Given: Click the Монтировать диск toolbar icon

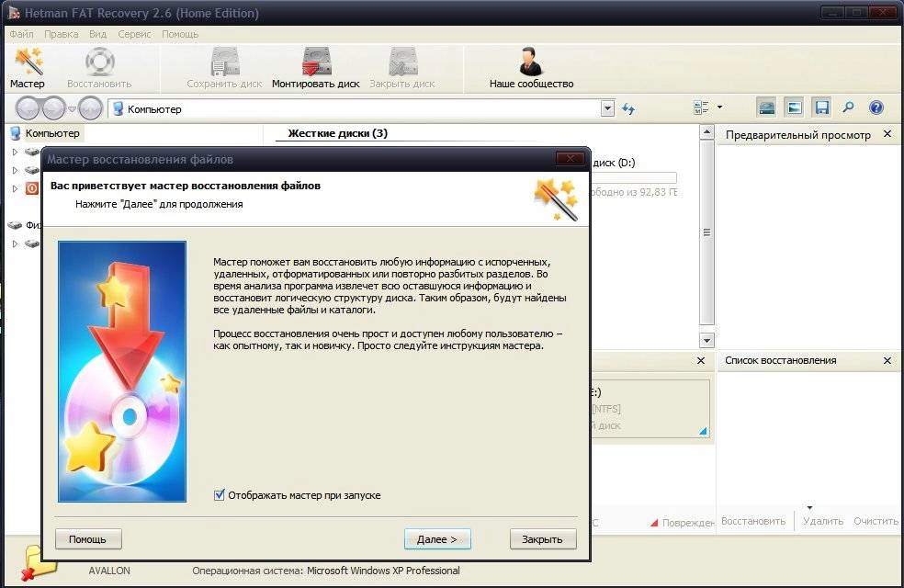Looking at the screenshot, I should point(315,68).
